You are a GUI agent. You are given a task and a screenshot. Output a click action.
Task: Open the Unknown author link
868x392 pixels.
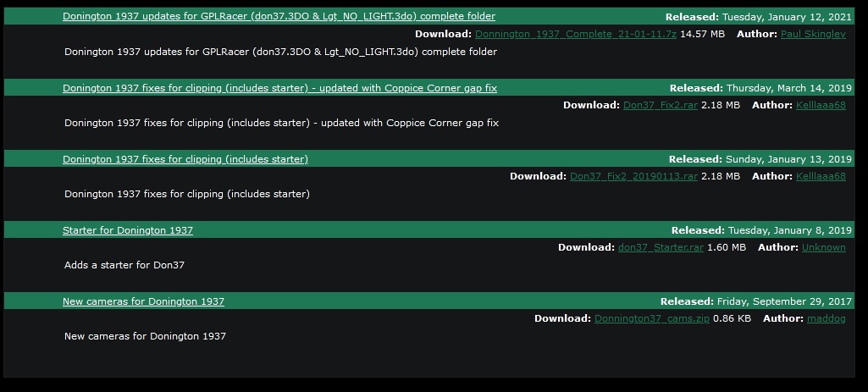[x=824, y=247]
